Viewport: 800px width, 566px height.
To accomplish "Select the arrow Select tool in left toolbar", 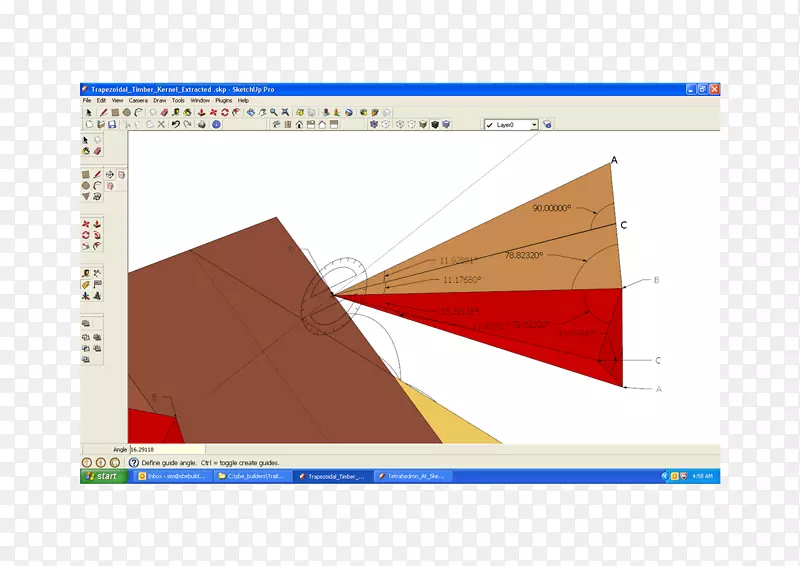I will [x=87, y=141].
